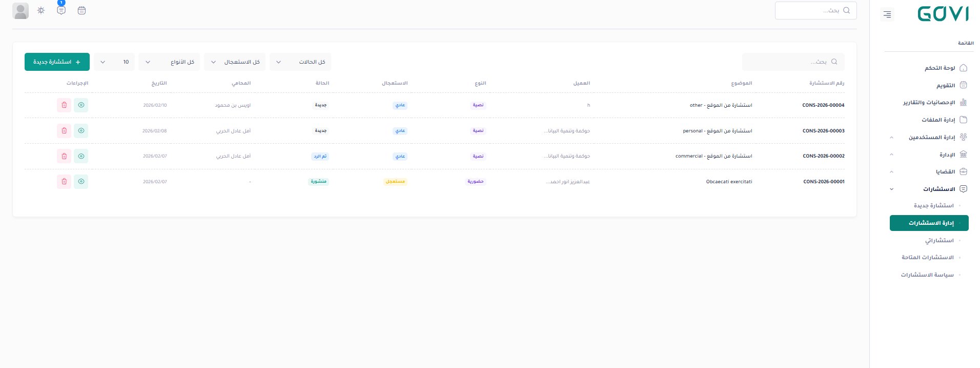View consultation CONS-2026-00001 via eye icon
The width and height of the screenshot is (980, 368).
[x=81, y=182]
